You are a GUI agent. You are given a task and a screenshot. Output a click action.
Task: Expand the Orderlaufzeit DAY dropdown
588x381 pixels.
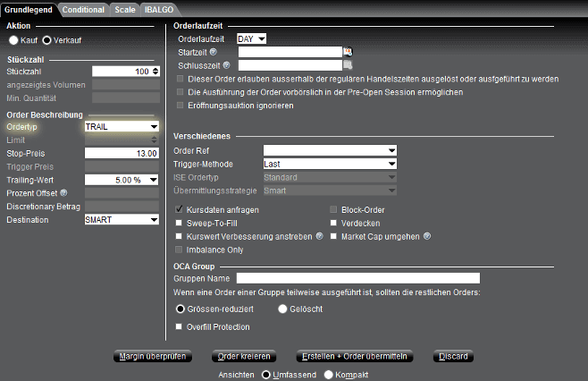point(252,38)
